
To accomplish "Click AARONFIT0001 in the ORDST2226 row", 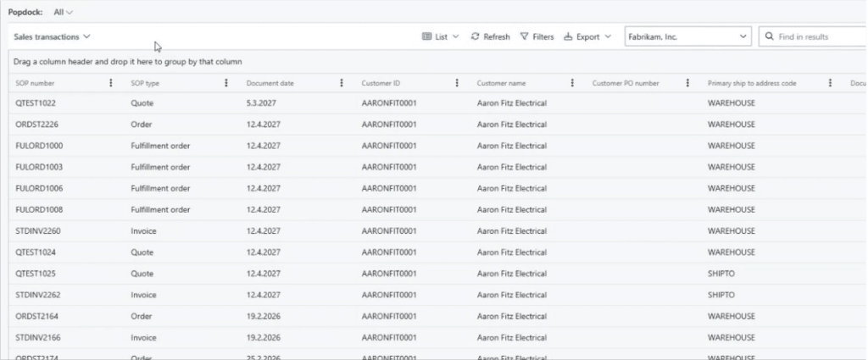I will 389,125.
